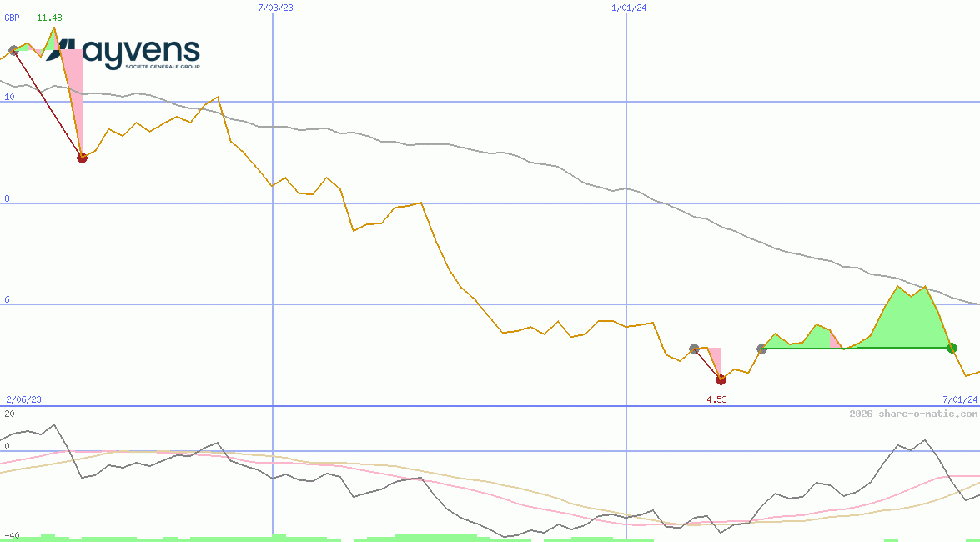
Task: Click the red marker below the 11.48 peak
Action: [82, 158]
